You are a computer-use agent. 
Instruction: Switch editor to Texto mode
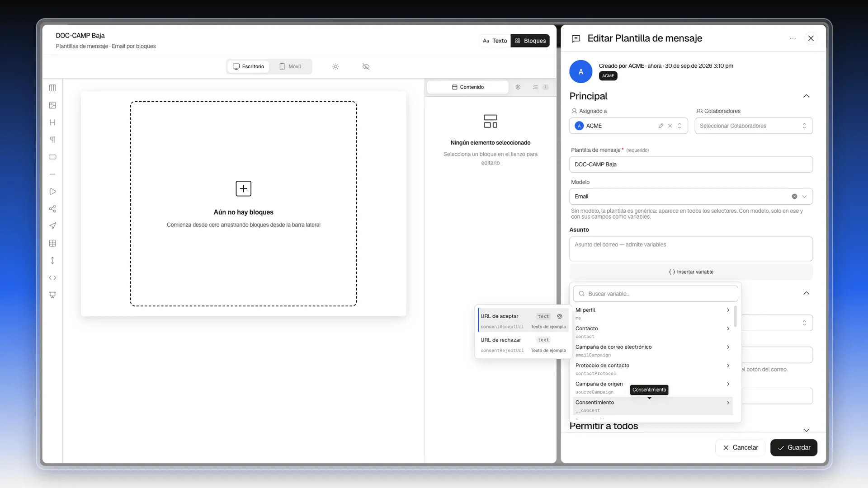tap(495, 41)
